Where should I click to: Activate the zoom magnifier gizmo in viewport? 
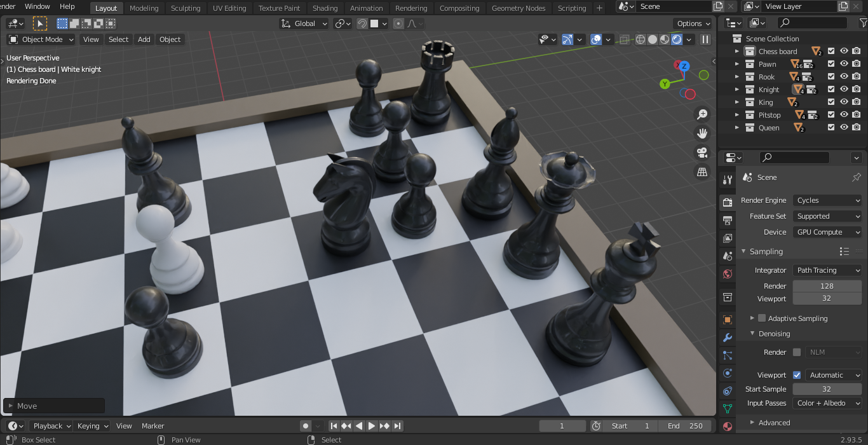coord(702,114)
